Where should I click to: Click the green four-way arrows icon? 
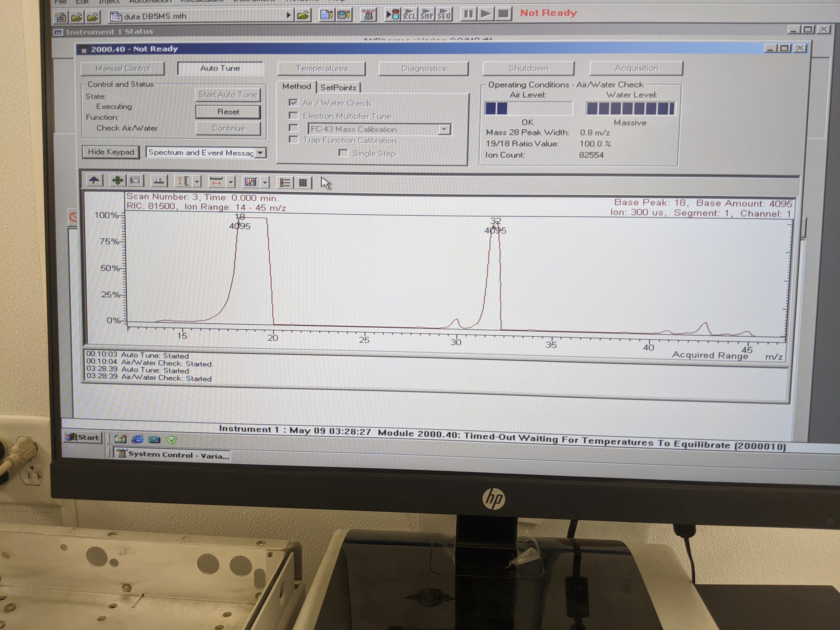(117, 181)
